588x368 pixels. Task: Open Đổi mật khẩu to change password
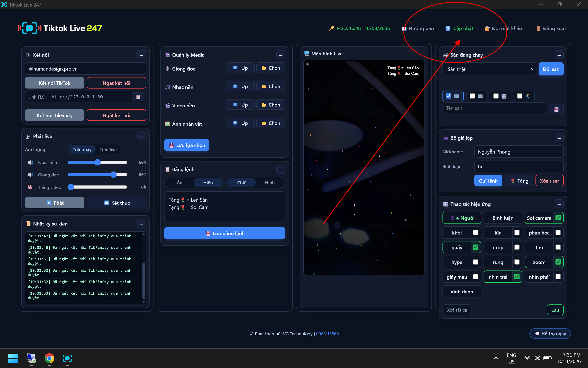pos(503,28)
